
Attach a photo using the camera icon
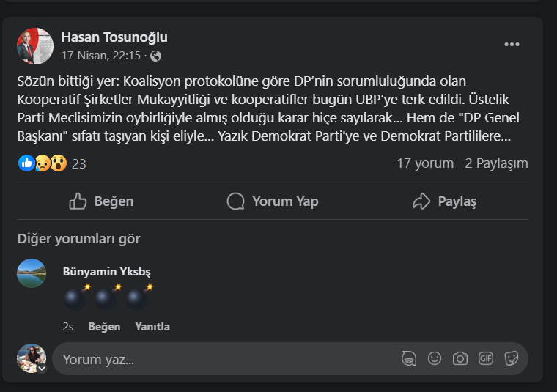tap(460, 358)
